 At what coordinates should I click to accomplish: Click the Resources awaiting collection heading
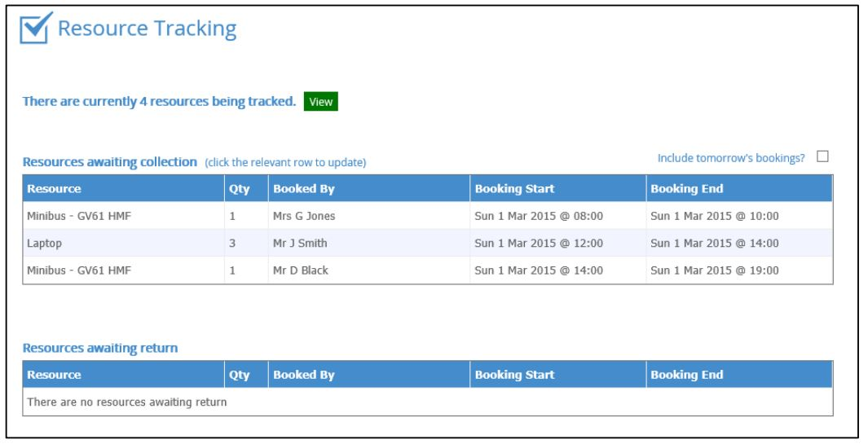click(x=109, y=161)
